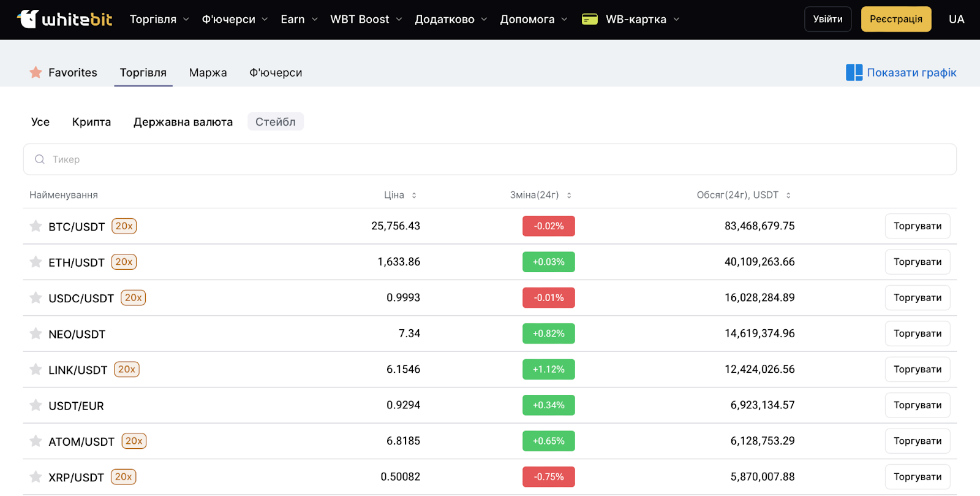This screenshot has height=496, width=980.
Task: Expand the Допомога dropdown
Action: [x=533, y=20]
